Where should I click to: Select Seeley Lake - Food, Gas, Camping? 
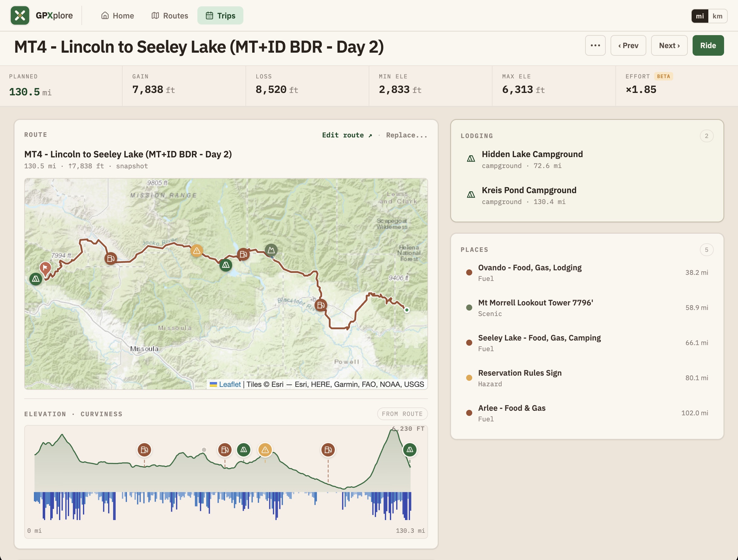587,343
